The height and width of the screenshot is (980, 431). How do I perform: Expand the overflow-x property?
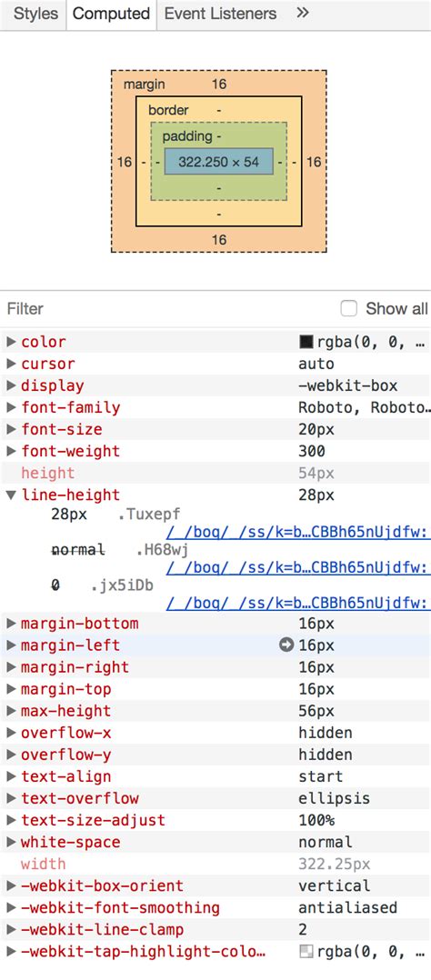click(x=11, y=733)
